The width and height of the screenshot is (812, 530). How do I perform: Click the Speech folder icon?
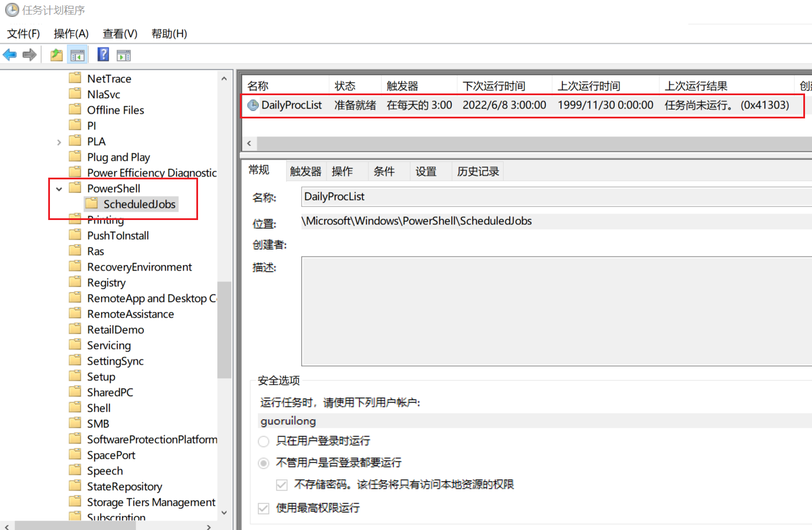(75, 470)
